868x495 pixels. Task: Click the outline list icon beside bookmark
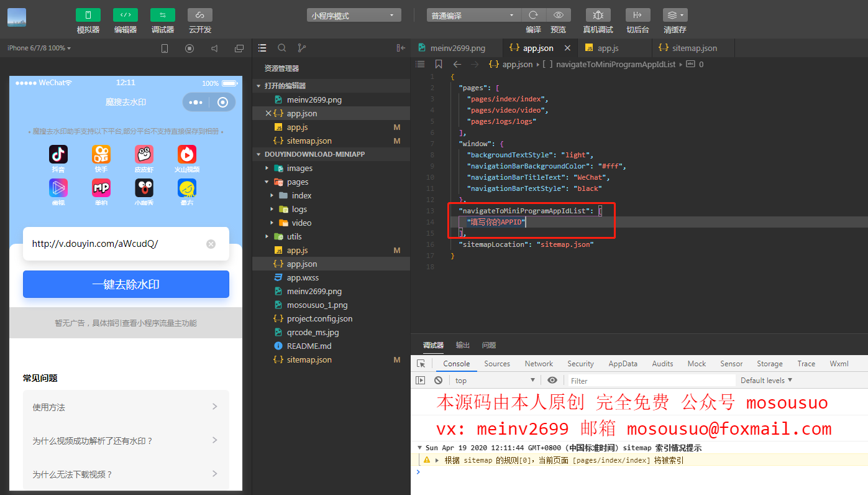point(420,64)
